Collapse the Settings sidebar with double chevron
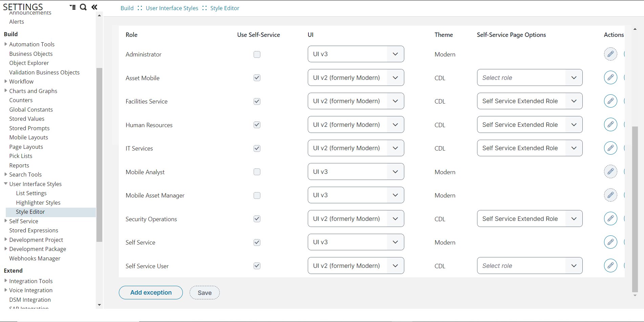The height and width of the screenshot is (322, 644). click(x=94, y=7)
